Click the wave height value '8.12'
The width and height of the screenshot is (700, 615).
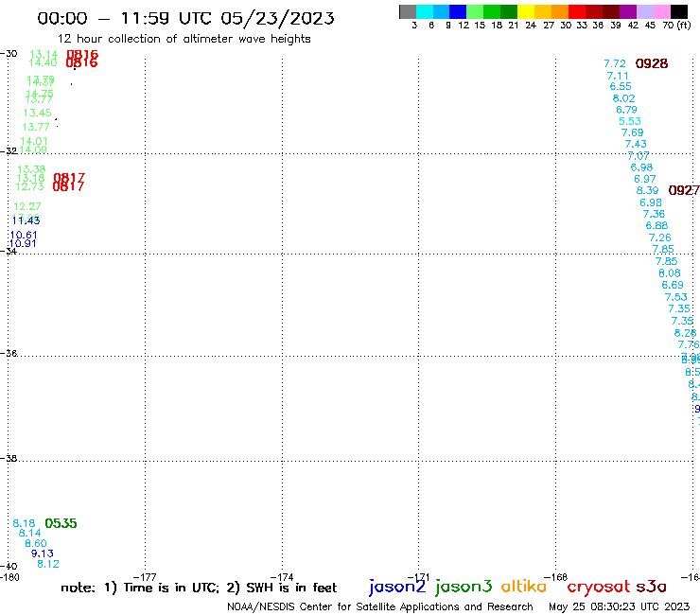tap(48, 564)
